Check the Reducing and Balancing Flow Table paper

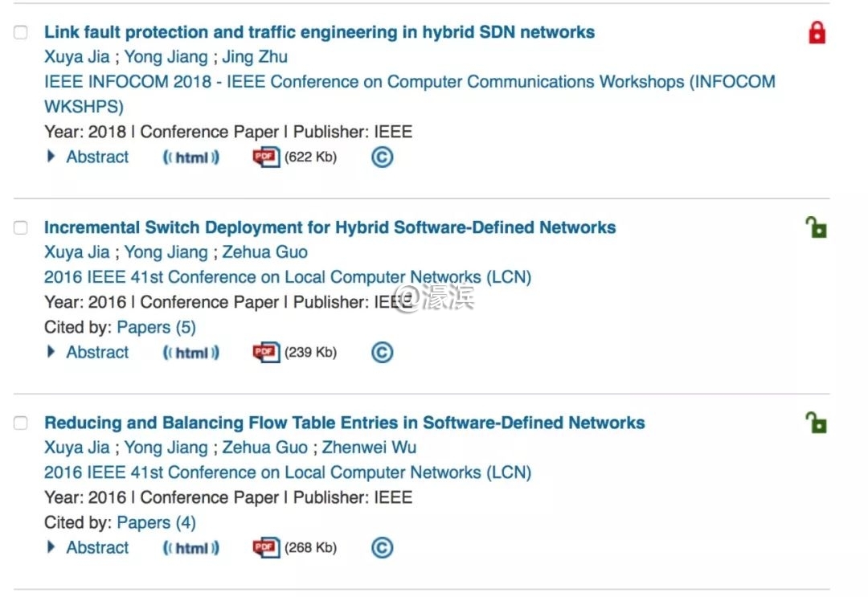[x=21, y=423]
